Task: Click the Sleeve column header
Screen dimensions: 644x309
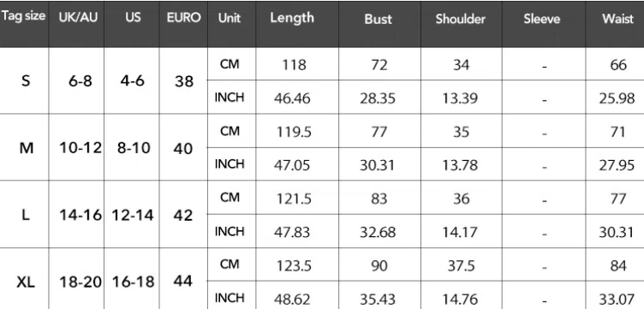Action: coord(542,19)
